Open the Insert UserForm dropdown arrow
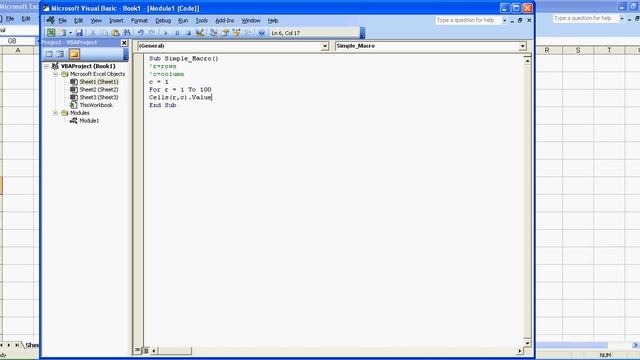640x360 pixels. tap(70, 33)
